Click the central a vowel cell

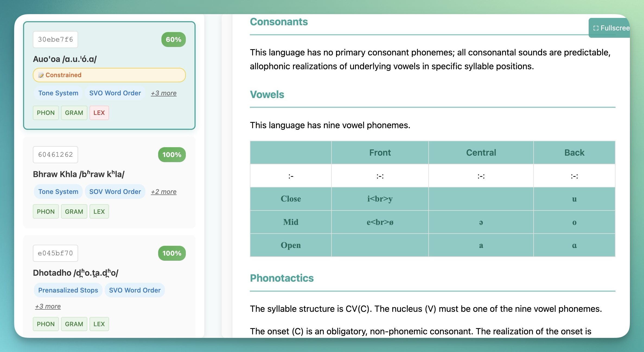click(x=481, y=245)
